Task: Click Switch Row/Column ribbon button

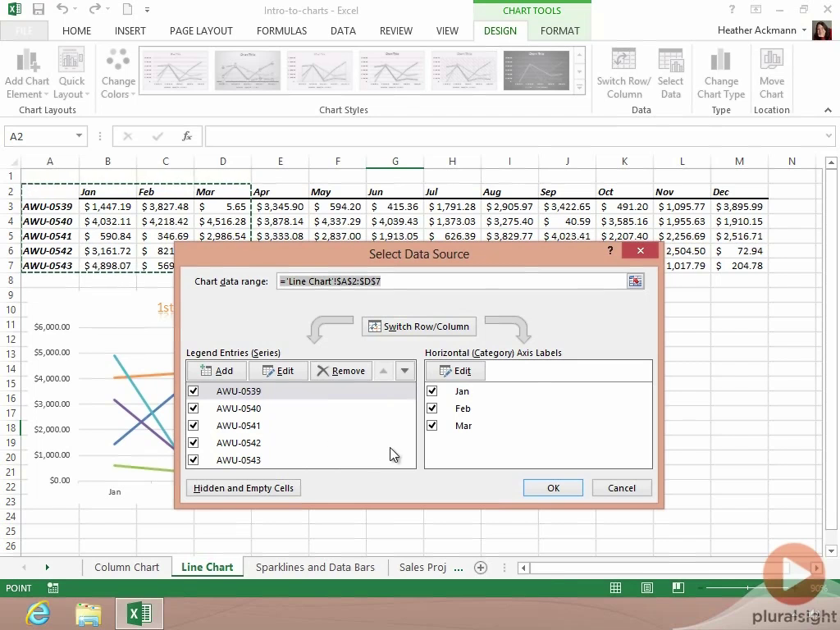Action: tap(623, 73)
